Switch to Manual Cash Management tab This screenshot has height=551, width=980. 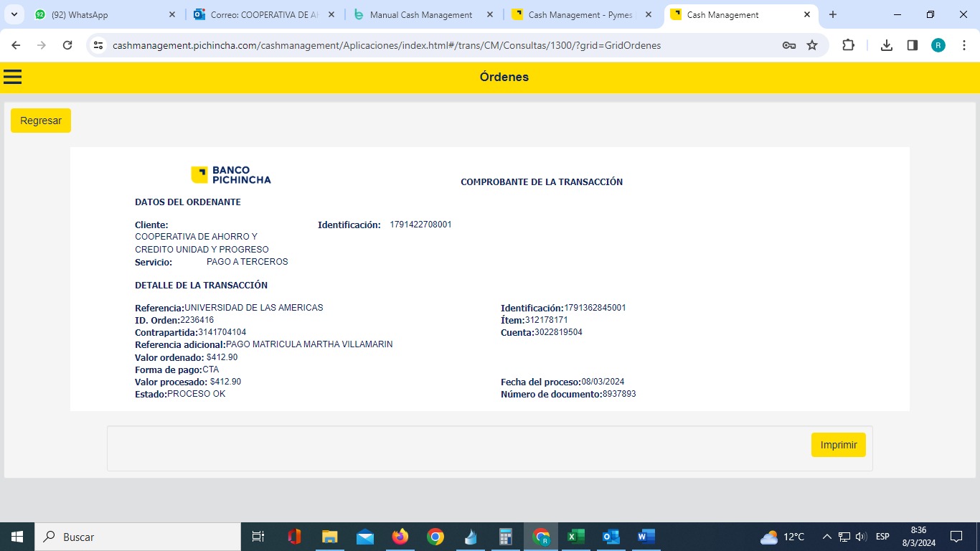tap(420, 14)
